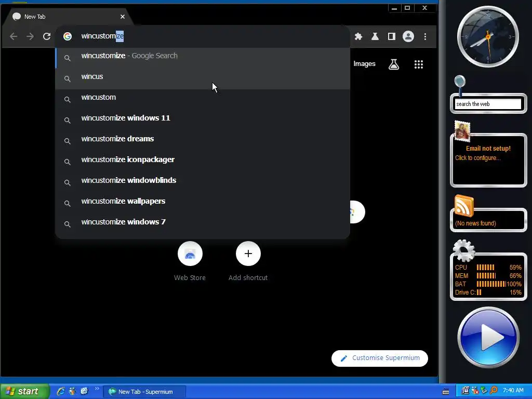This screenshot has width=532, height=399.
Task: Click the gear icon on system monitor widget
Action: pyautogui.click(x=464, y=251)
